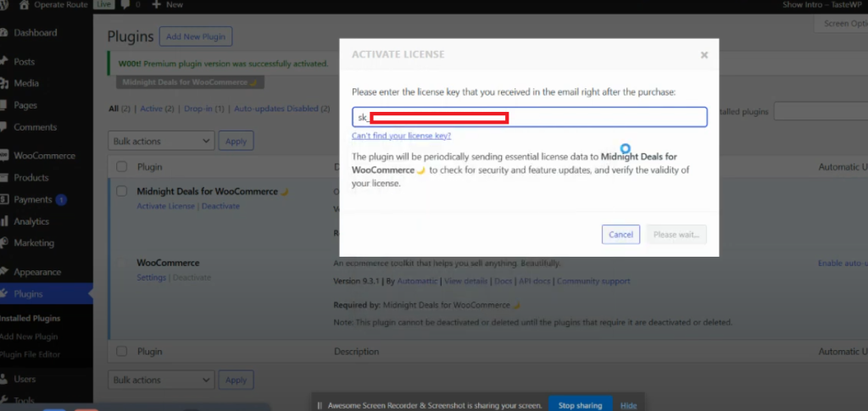Expand the Screen Options panel
The width and height of the screenshot is (868, 411).
844,24
